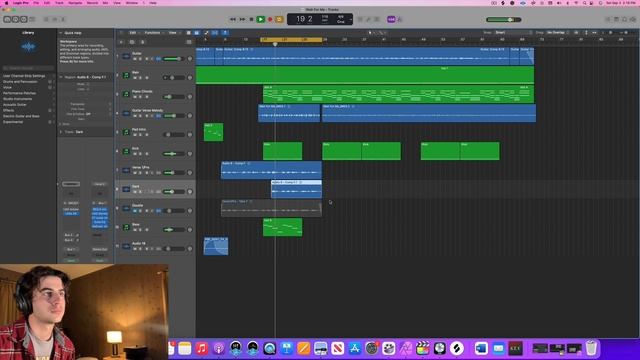The image size is (640, 360).
Task: Toggle the Inspector button in control bar
Action: point(15,19)
